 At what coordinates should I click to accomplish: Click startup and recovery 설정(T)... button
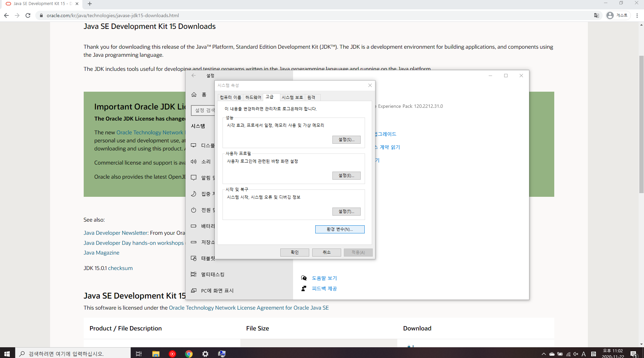346,212
